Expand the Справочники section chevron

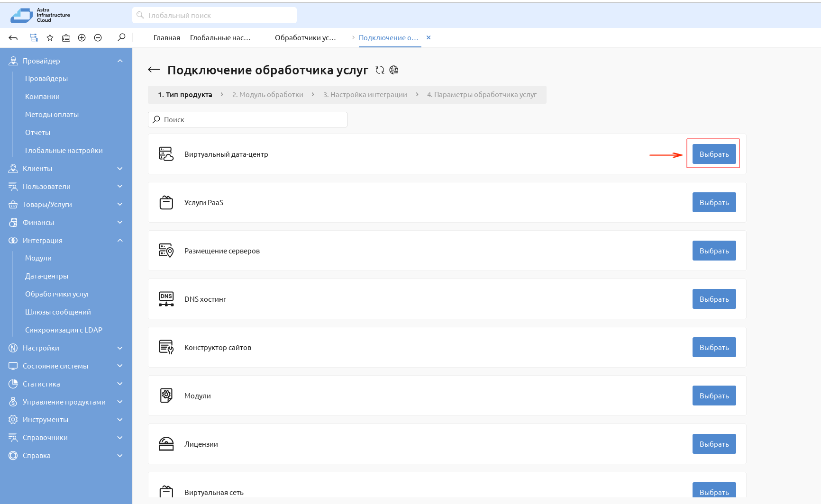(x=120, y=438)
